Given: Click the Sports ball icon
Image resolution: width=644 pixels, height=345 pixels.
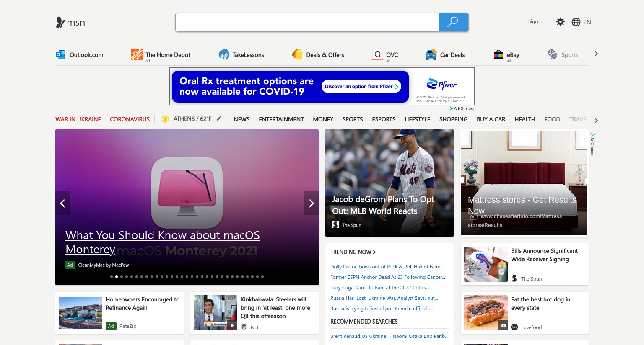Looking at the screenshot, I should (553, 54).
